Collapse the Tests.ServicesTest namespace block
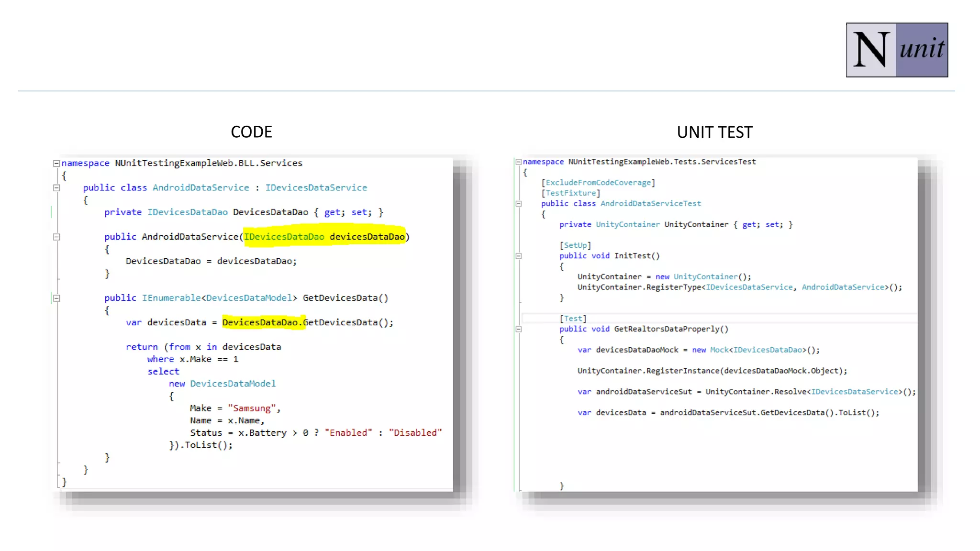Viewport: 980px width, 551px height. tap(518, 162)
